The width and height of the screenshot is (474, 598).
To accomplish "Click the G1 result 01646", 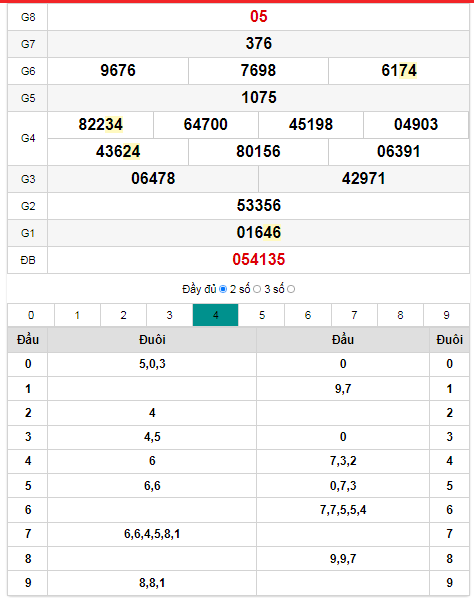I will pyautogui.click(x=259, y=233).
